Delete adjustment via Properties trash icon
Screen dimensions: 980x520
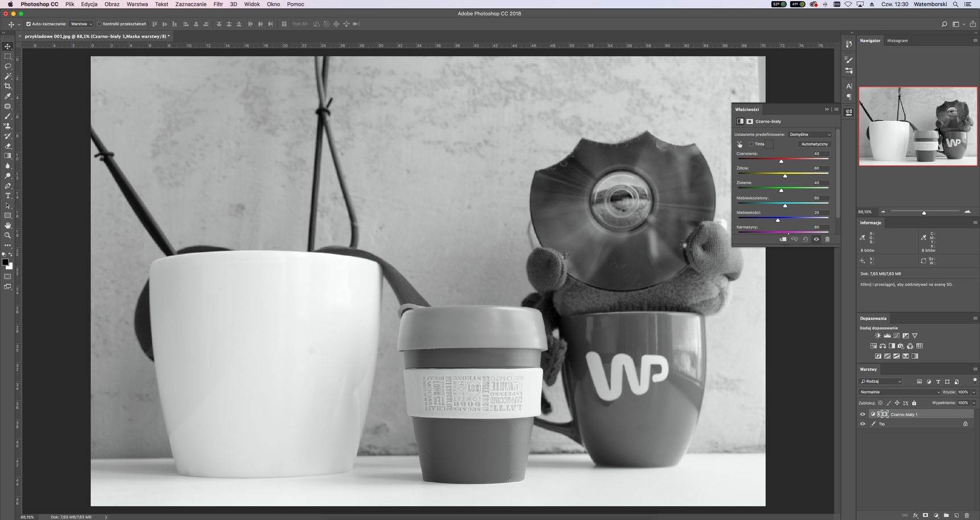point(827,239)
